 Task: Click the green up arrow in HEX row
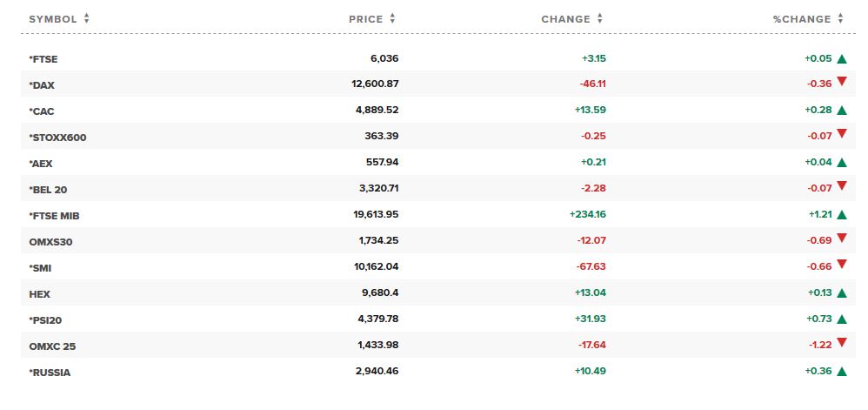tap(842, 293)
